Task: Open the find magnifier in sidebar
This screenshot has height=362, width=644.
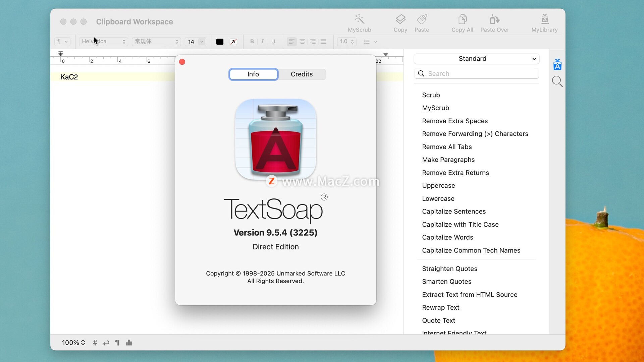Action: 557,81
